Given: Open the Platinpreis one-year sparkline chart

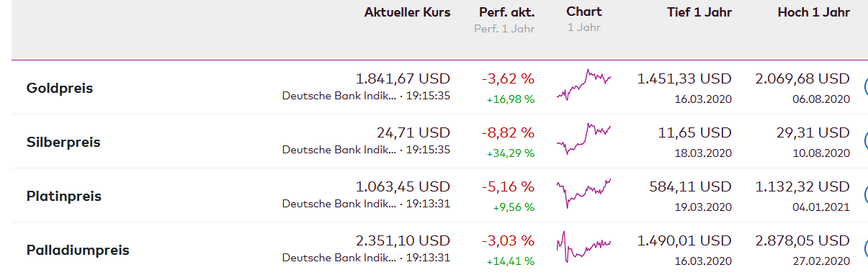Looking at the screenshot, I should coord(583,193).
